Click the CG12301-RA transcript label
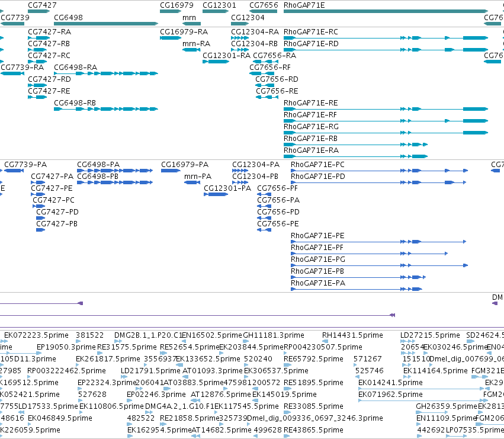Viewport: 504px width, 439px height. 226,55
